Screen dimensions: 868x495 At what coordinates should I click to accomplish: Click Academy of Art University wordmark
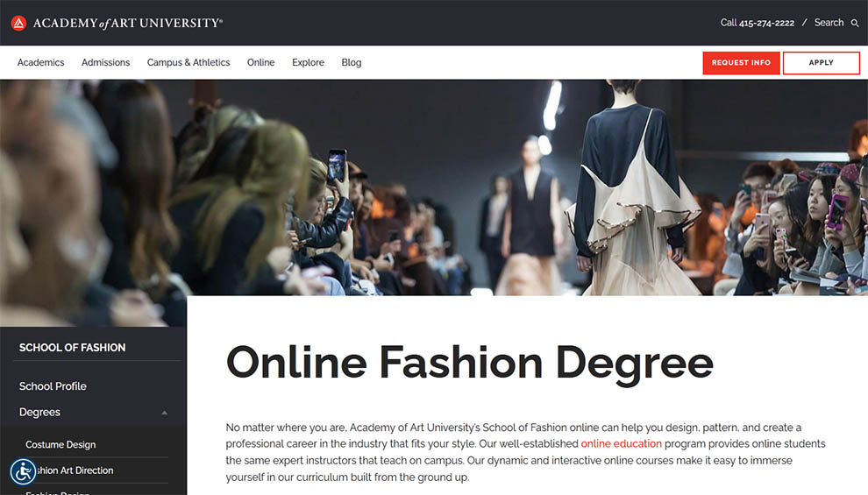[127, 24]
